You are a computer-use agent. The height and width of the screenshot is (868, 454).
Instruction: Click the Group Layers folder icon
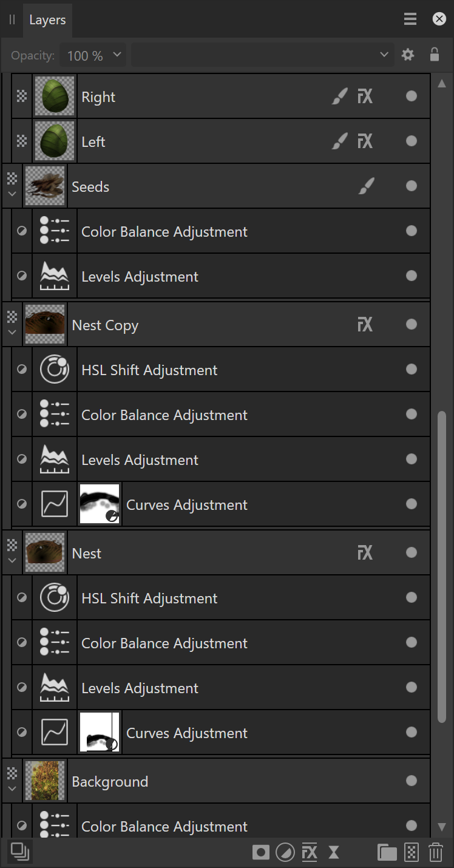pyautogui.click(x=387, y=852)
